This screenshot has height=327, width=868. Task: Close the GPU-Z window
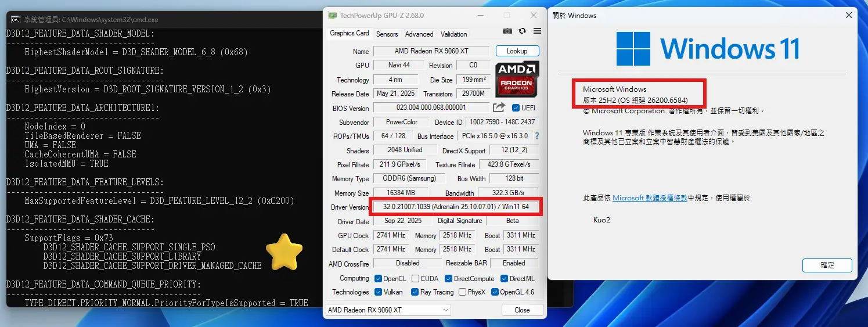coord(534,15)
